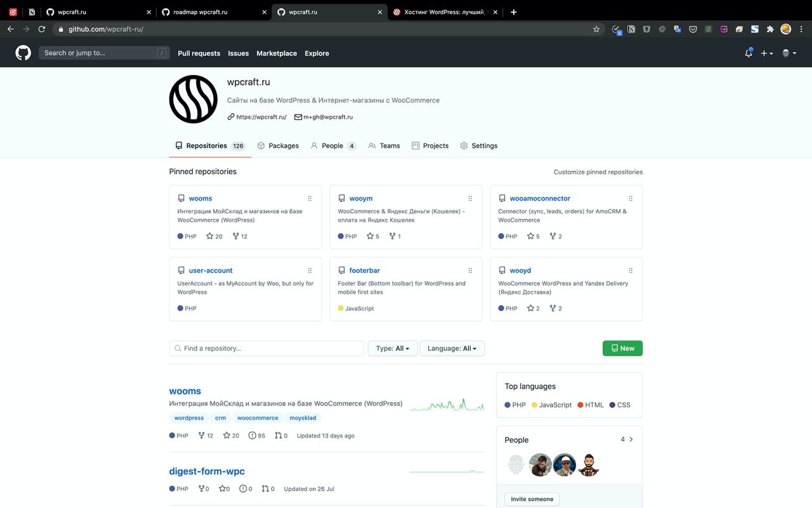This screenshot has height=508, width=812.
Task: Click the last bearded member avatar
Action: click(x=588, y=465)
